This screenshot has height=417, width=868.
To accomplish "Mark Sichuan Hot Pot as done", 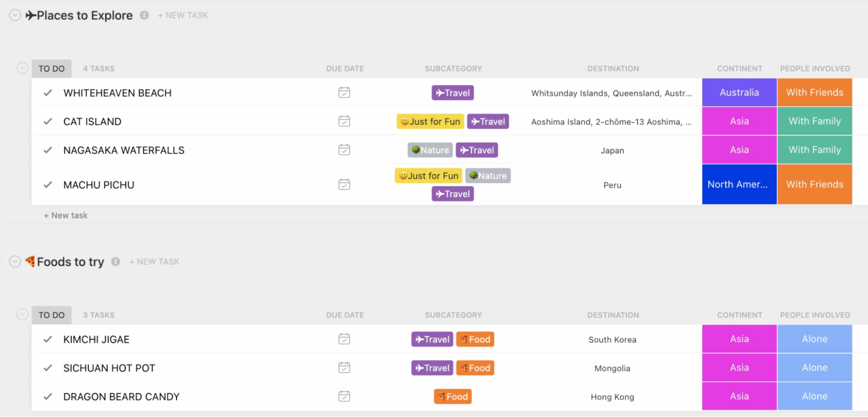I will pyautogui.click(x=48, y=368).
